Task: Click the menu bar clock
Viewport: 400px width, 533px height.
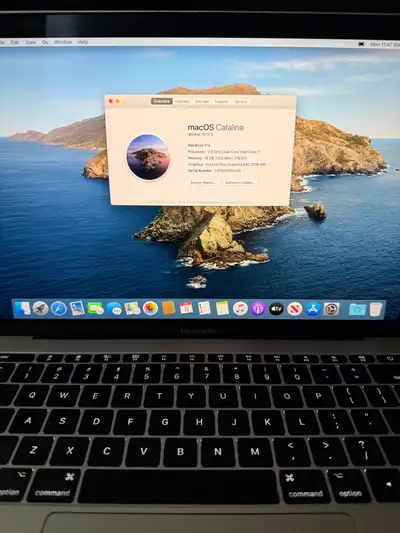Action: pyautogui.click(x=385, y=45)
